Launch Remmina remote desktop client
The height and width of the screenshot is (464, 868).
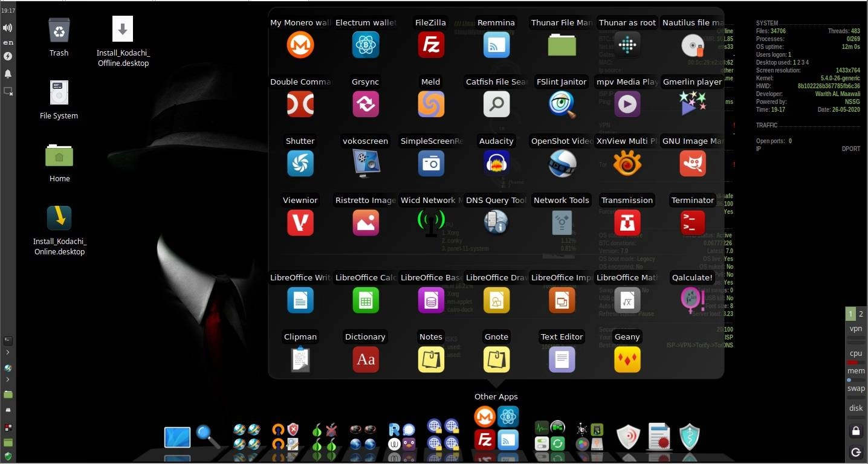pyautogui.click(x=496, y=45)
